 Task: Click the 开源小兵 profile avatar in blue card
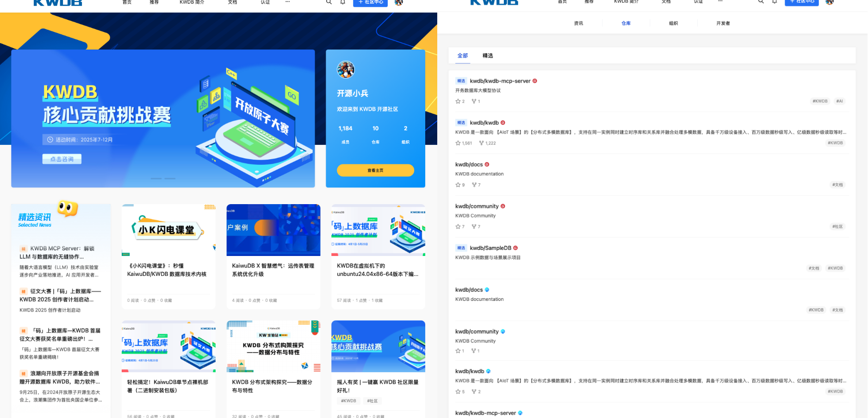(346, 70)
